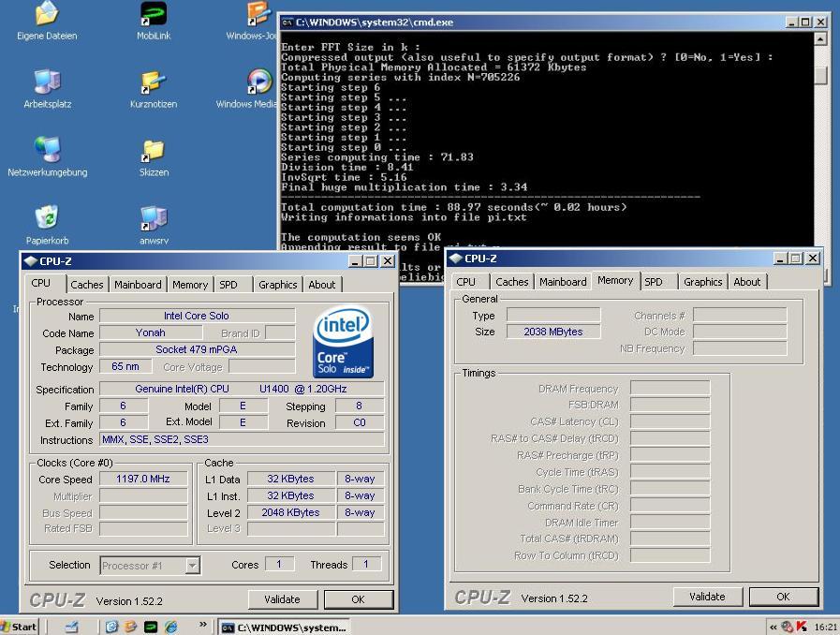
Task: Expand quick launch overflow chevron
Action: pyautogui.click(x=202, y=625)
